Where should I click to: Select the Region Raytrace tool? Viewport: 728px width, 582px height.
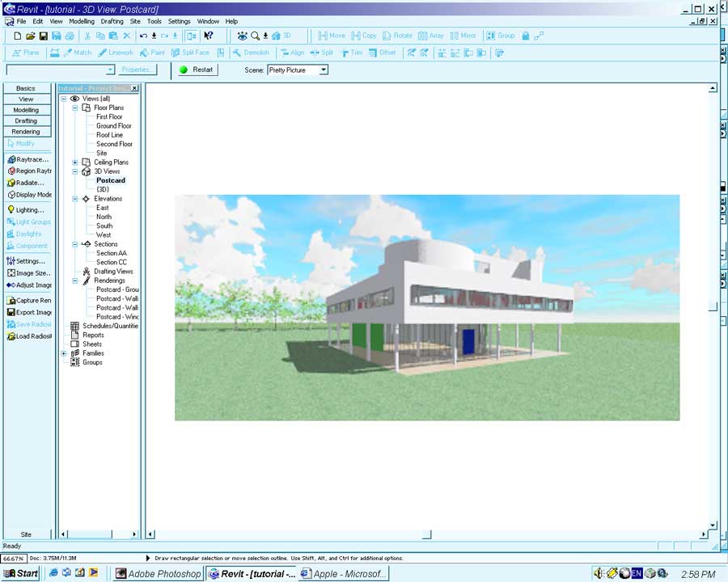[28, 171]
